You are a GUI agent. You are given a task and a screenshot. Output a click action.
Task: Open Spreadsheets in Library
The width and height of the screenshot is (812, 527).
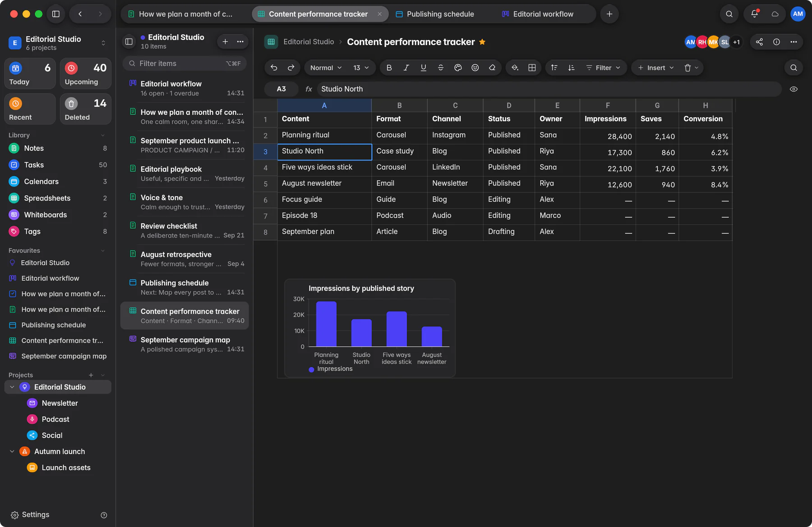pyautogui.click(x=58, y=198)
